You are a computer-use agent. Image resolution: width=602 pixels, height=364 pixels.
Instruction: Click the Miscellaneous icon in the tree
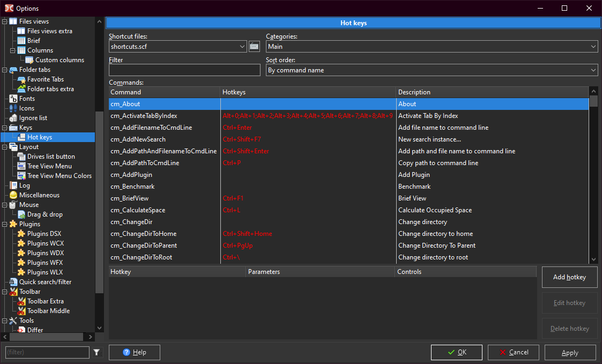coord(13,195)
